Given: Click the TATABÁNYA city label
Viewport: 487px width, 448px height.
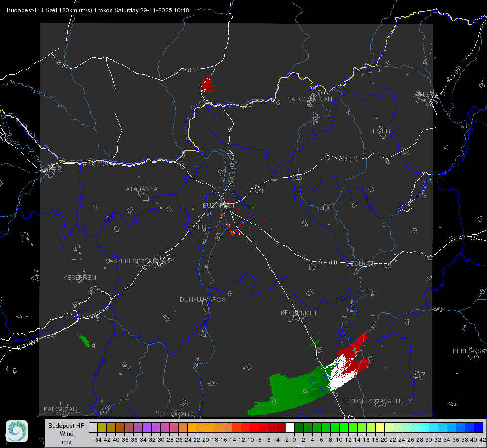Looking at the screenshot, I should tap(140, 189).
